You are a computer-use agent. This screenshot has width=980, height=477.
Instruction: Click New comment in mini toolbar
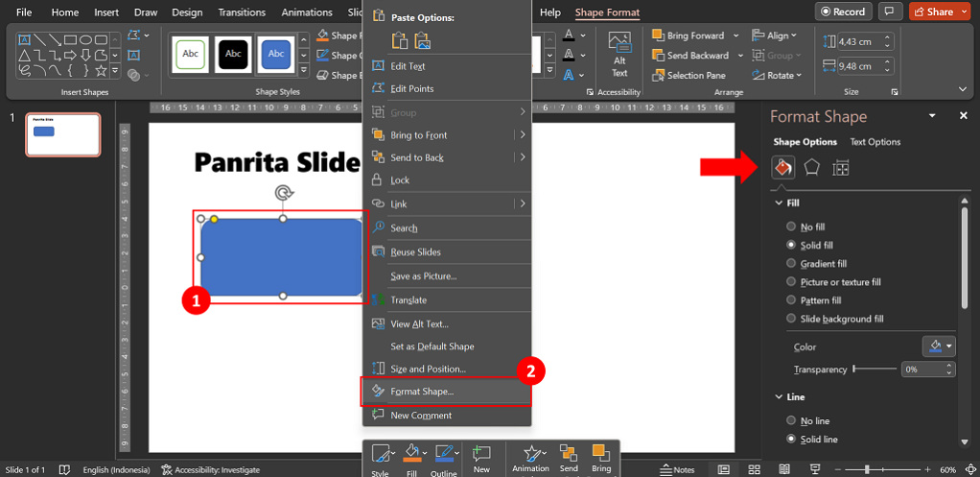click(482, 460)
